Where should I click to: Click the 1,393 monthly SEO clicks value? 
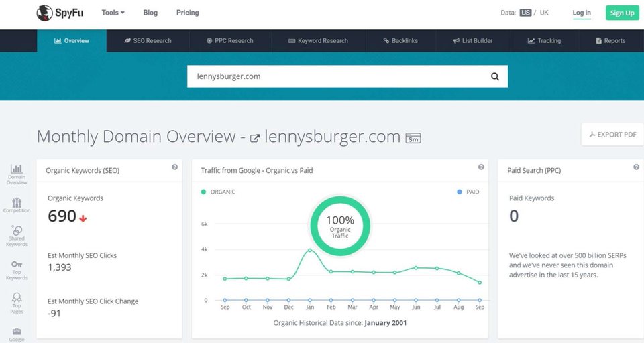click(x=60, y=267)
